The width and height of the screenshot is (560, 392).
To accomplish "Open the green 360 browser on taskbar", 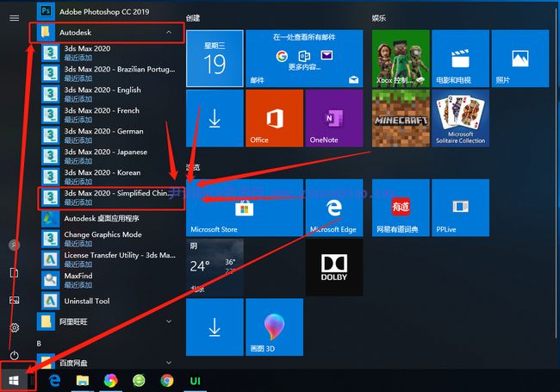I will (139, 381).
